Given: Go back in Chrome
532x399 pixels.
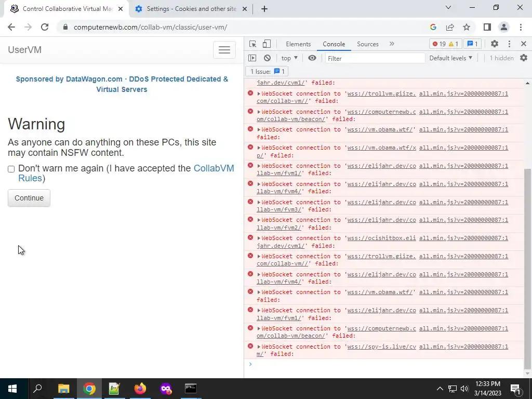Looking at the screenshot, I should point(11,27).
